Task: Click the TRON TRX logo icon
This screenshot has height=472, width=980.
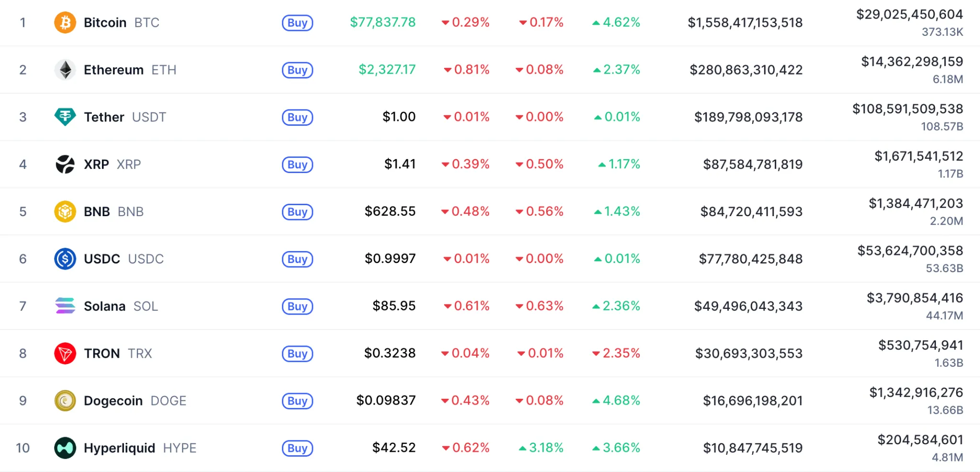Action: pos(65,353)
